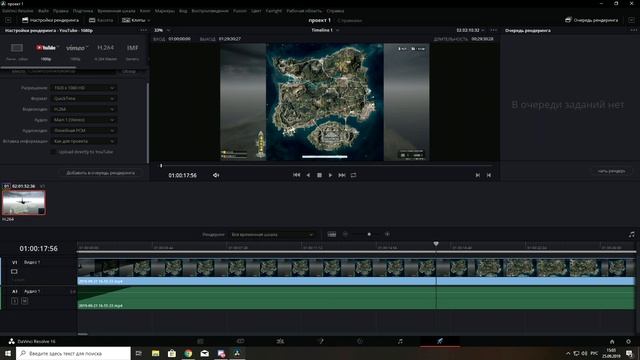The height and width of the screenshot is (360, 640).
Task: Open the Audio codec dropdown showing PCM
Action: (x=84, y=130)
